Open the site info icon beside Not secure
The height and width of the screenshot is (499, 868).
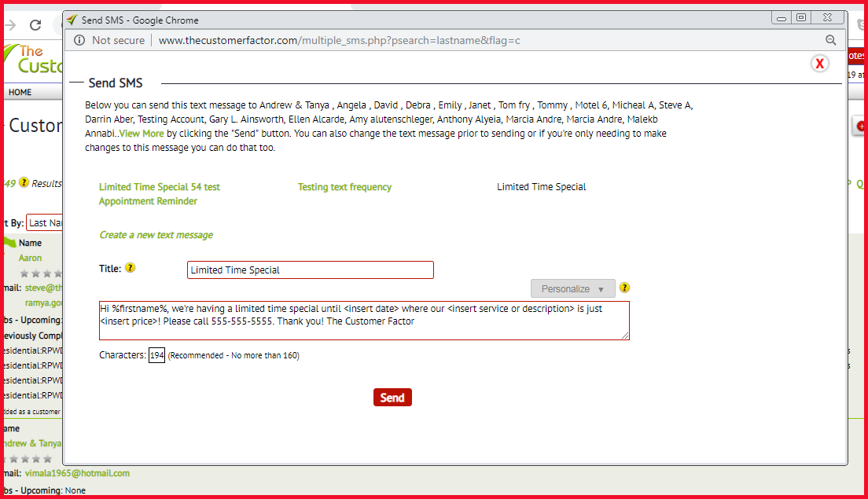(79, 40)
